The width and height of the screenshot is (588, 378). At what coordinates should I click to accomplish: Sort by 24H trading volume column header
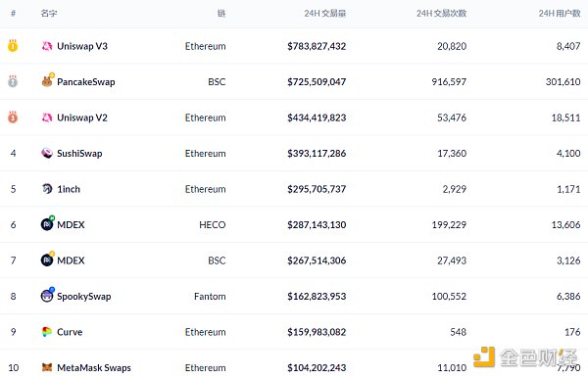click(x=324, y=14)
